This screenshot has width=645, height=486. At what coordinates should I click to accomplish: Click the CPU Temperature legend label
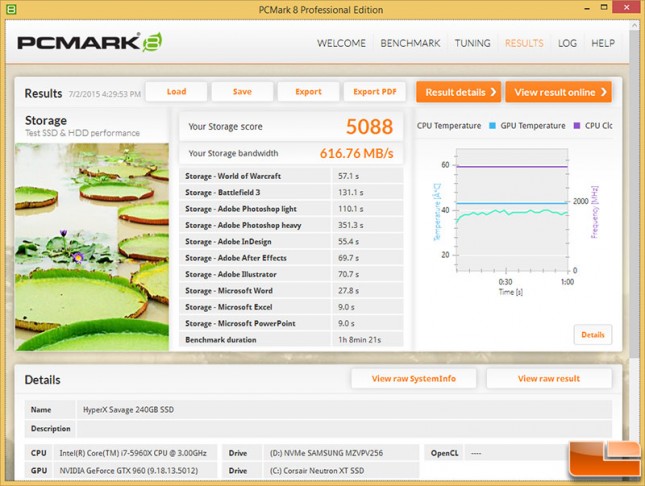tap(449, 126)
